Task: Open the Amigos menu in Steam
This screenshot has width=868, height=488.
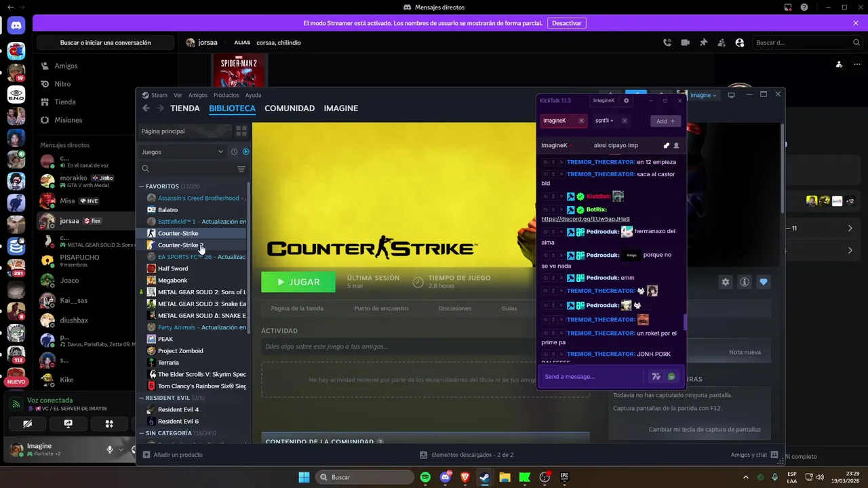Action: click(197, 95)
